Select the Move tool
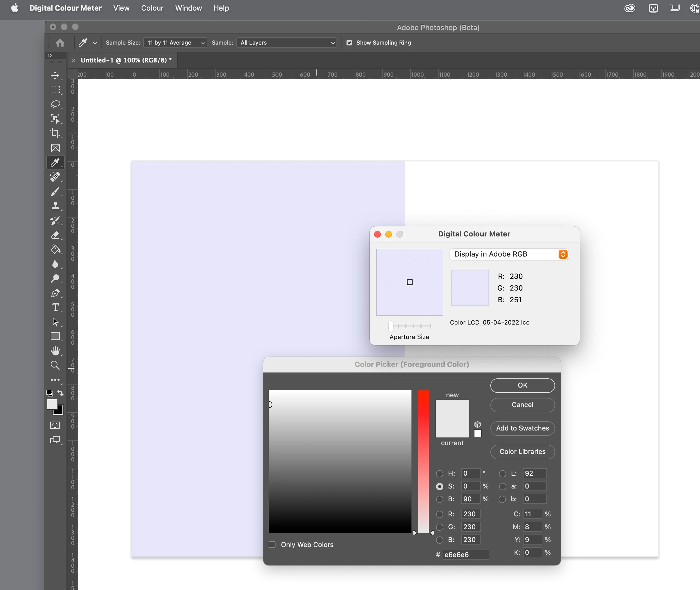This screenshot has width=700, height=590. click(55, 76)
